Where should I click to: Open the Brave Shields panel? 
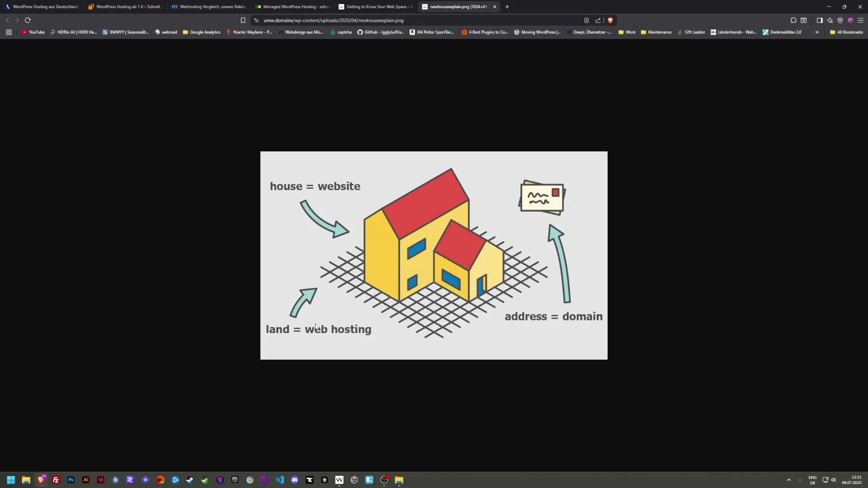click(611, 20)
